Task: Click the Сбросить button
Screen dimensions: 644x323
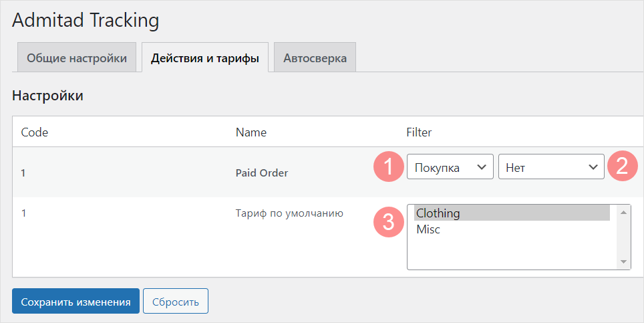Action: pyautogui.click(x=176, y=302)
